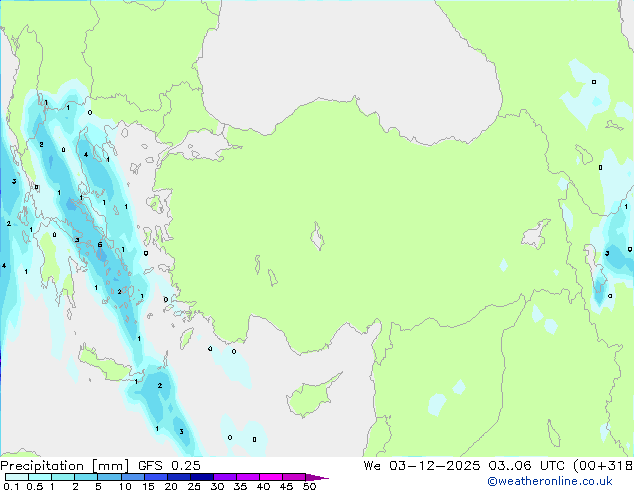Click the legend label "0.5"

click(x=35, y=486)
